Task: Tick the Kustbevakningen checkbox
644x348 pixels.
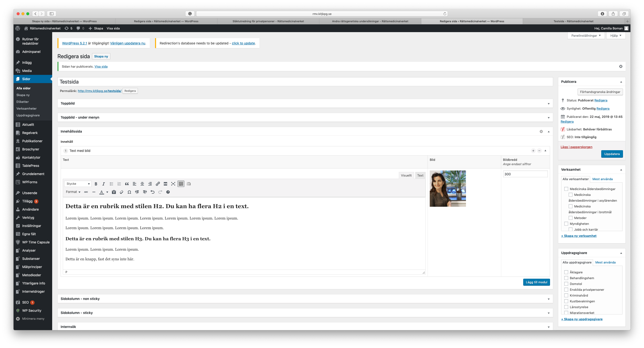Action: tap(566, 301)
